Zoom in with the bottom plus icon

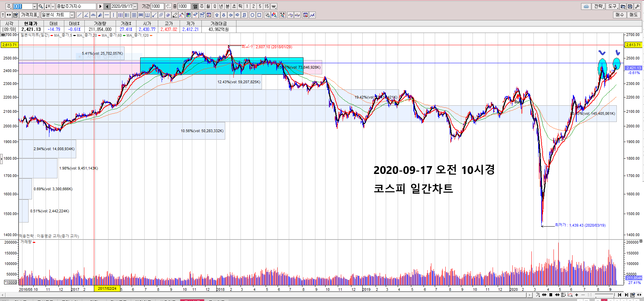tap(577, 295)
